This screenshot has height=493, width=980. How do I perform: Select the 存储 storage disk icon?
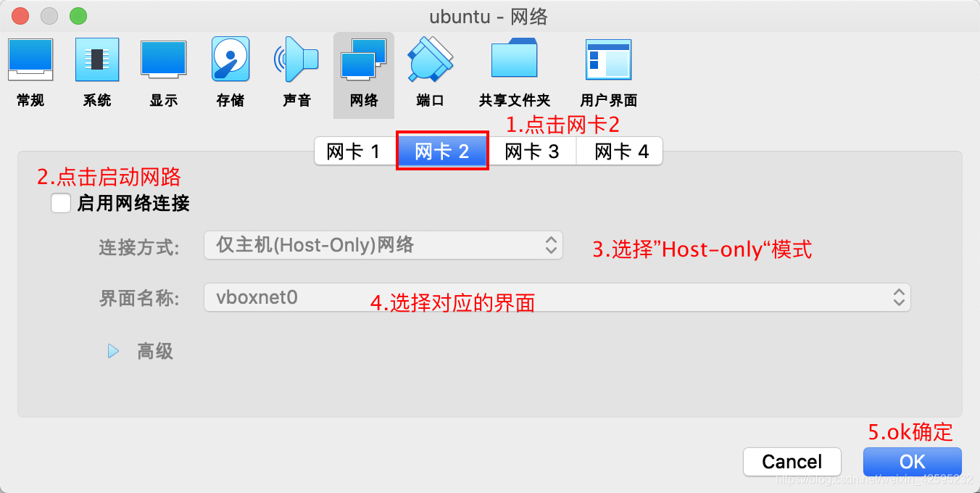pos(231,60)
